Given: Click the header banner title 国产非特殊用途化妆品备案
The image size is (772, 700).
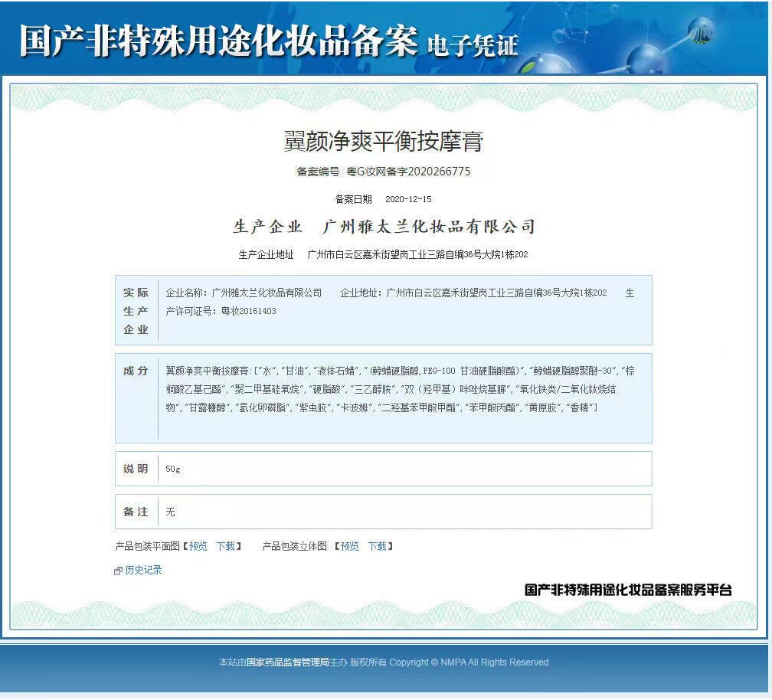Looking at the screenshot, I should [218, 41].
